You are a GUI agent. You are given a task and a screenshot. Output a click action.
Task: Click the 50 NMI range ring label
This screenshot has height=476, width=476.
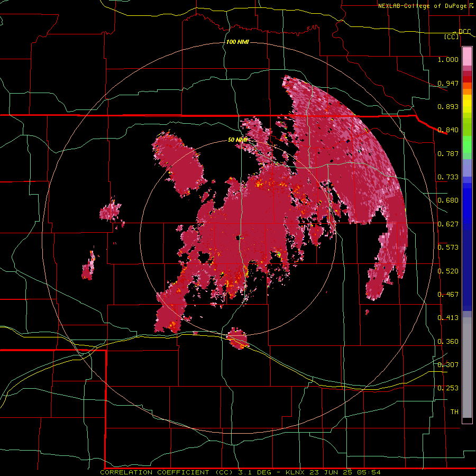(237, 140)
